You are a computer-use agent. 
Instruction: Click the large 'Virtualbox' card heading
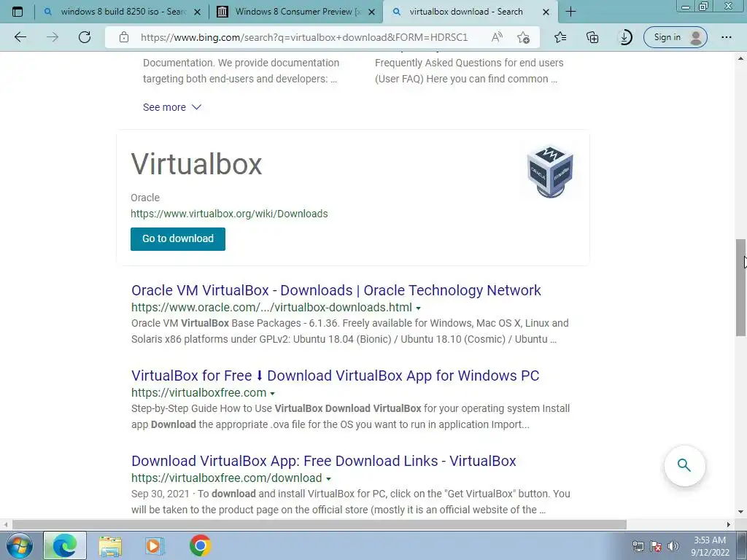click(x=196, y=164)
